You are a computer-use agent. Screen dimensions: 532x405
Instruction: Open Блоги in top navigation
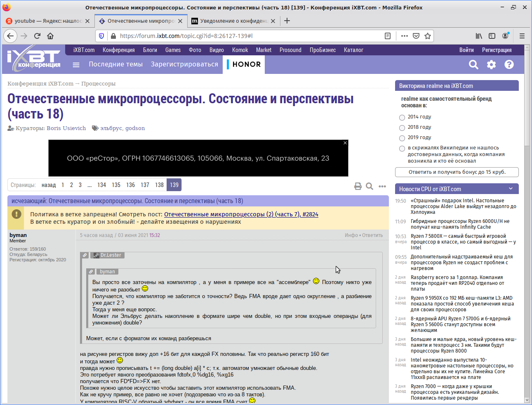pyautogui.click(x=150, y=50)
